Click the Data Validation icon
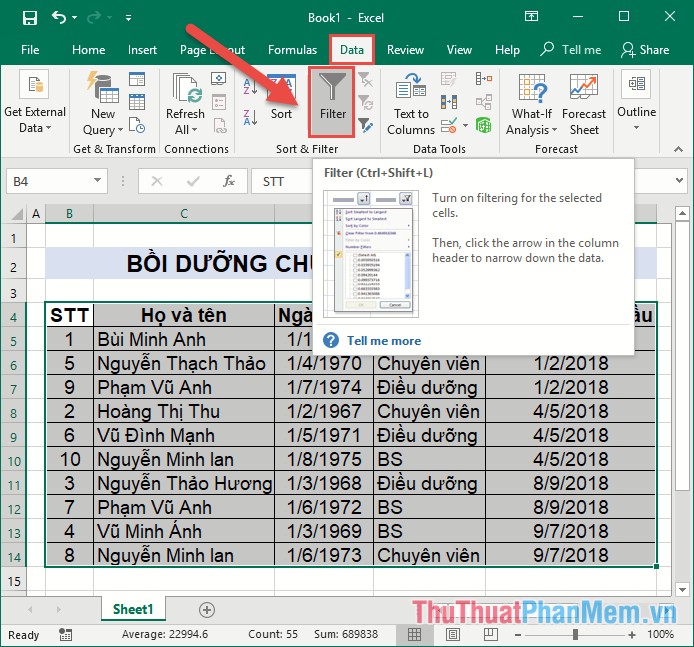Image resolution: width=694 pixels, height=647 pixels. click(x=448, y=125)
